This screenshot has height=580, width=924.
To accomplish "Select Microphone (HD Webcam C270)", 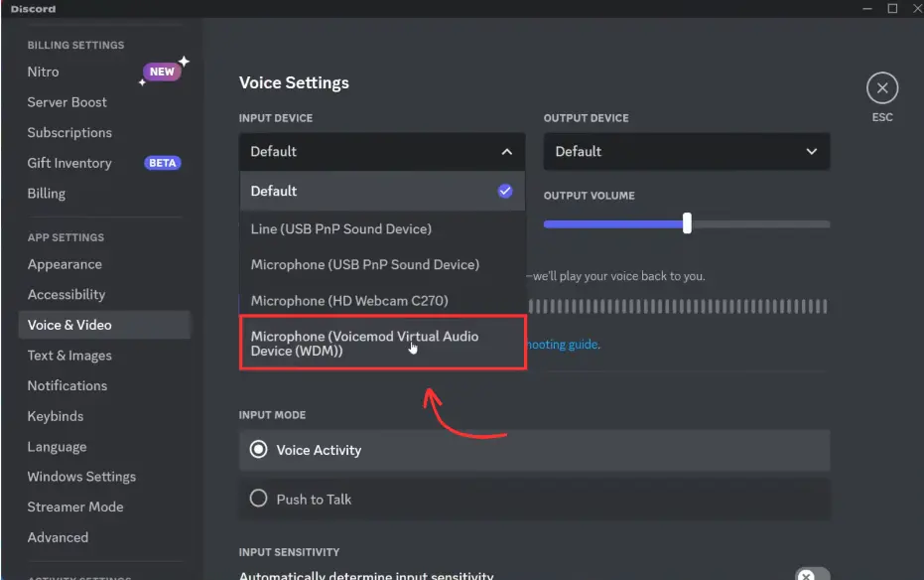I will point(382,301).
